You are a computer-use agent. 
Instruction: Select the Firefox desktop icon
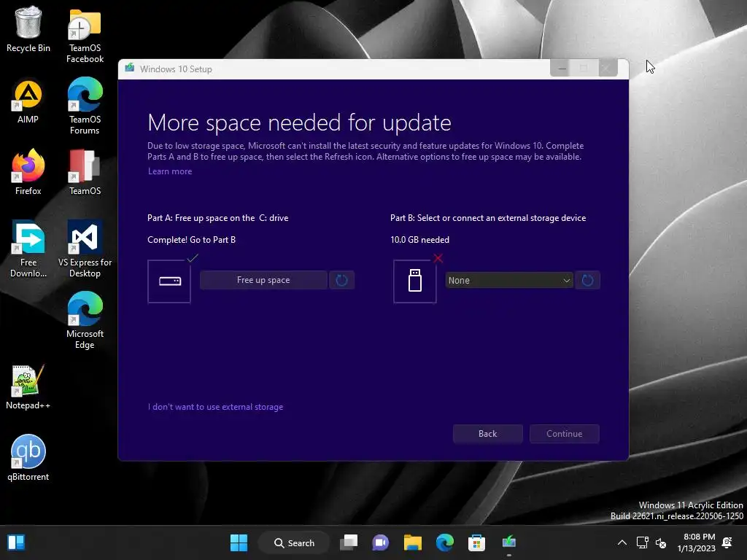click(28, 172)
